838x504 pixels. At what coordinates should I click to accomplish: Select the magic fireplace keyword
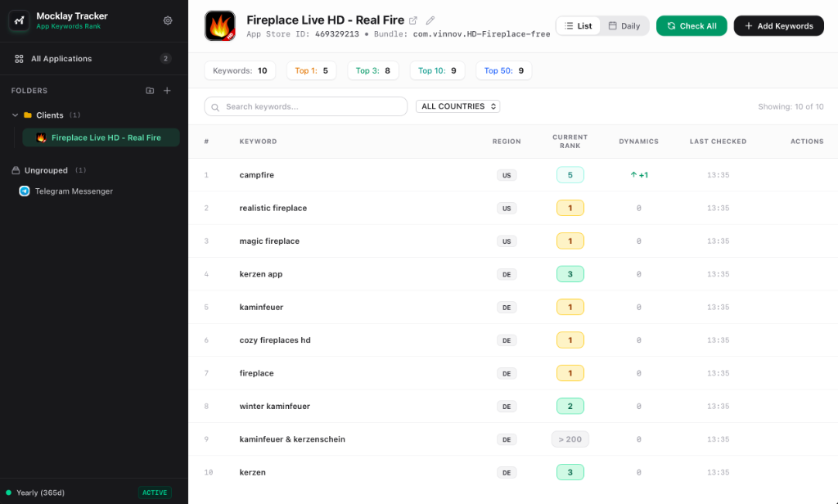pos(269,241)
